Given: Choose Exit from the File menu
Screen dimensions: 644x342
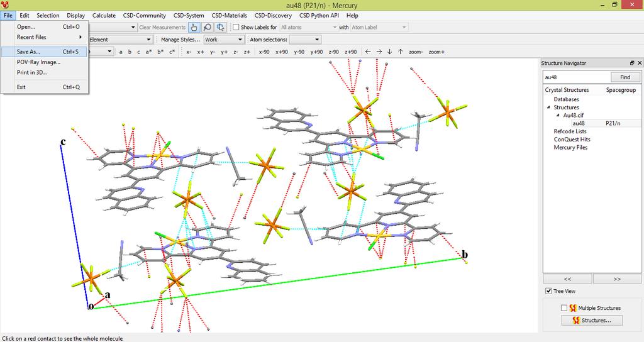Looking at the screenshot, I should [x=45, y=87].
